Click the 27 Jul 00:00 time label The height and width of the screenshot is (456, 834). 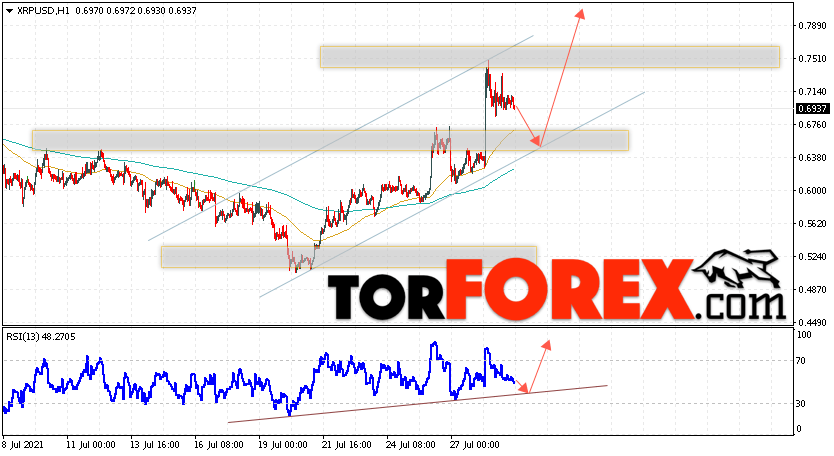pyautogui.click(x=475, y=445)
